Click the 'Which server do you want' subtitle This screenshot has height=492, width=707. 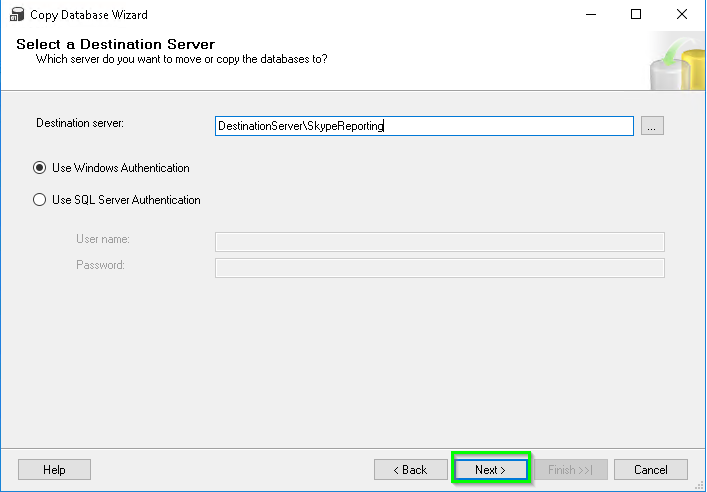[182, 59]
